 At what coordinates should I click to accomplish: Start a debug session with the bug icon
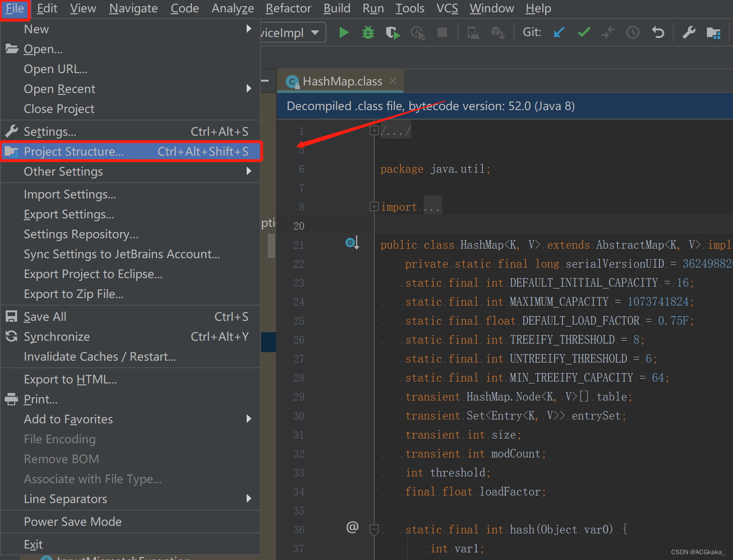(x=368, y=32)
